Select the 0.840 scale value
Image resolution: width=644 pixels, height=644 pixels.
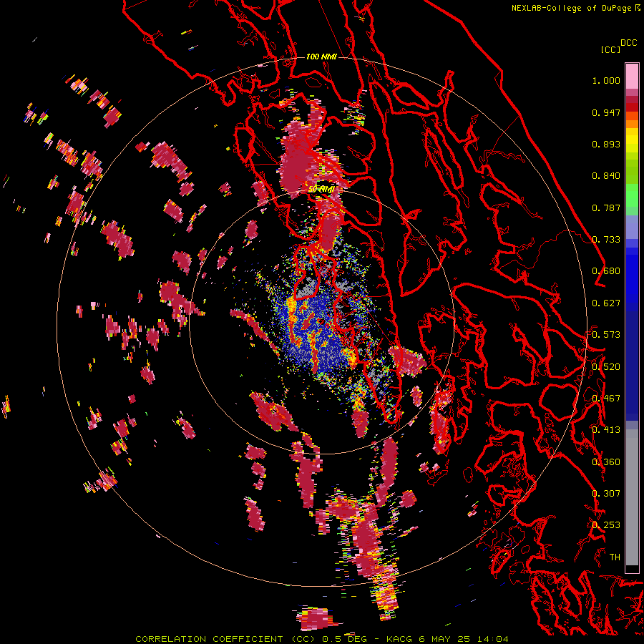[606, 176]
